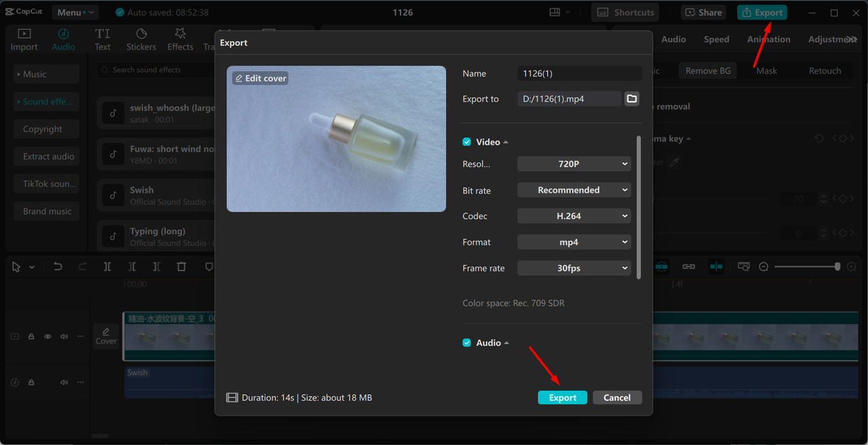Click the Cancel button in Export dialog
The image size is (868, 445).
pos(617,398)
